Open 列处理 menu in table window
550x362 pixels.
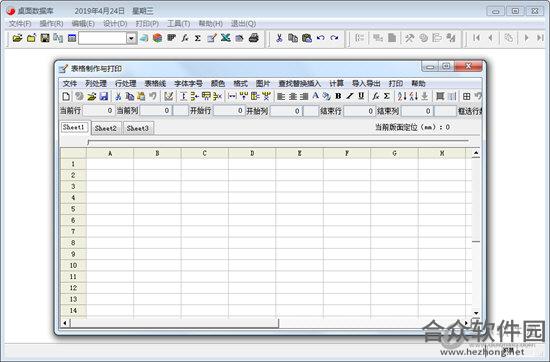[96, 83]
